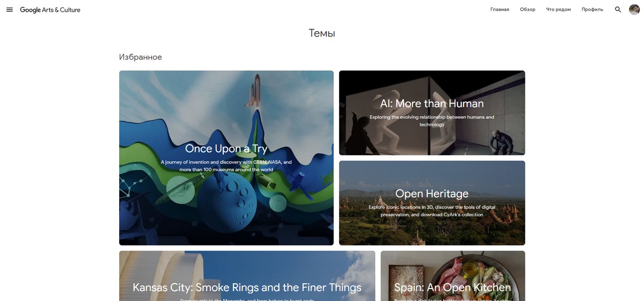Image resolution: width=644 pixels, height=301 pixels.
Task: Open the user account avatar
Action: pos(634,10)
